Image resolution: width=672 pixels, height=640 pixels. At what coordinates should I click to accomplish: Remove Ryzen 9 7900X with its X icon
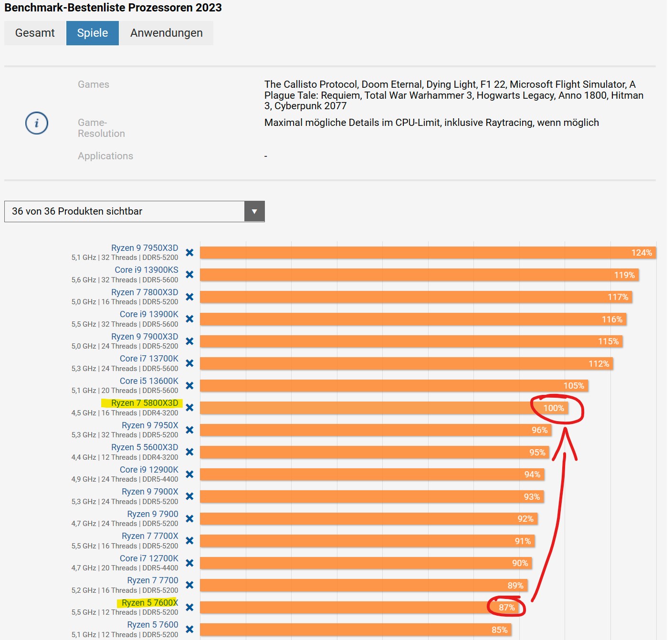(189, 496)
